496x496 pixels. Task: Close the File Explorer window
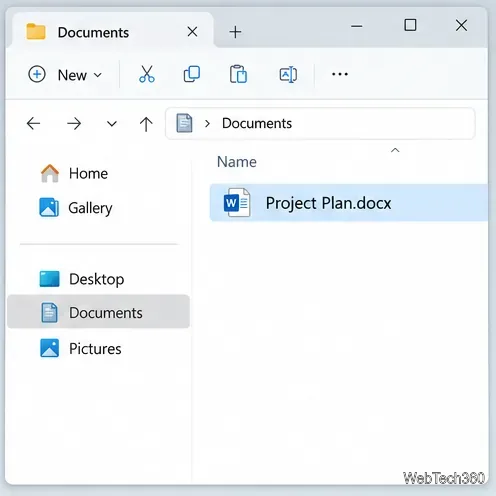pos(461,25)
